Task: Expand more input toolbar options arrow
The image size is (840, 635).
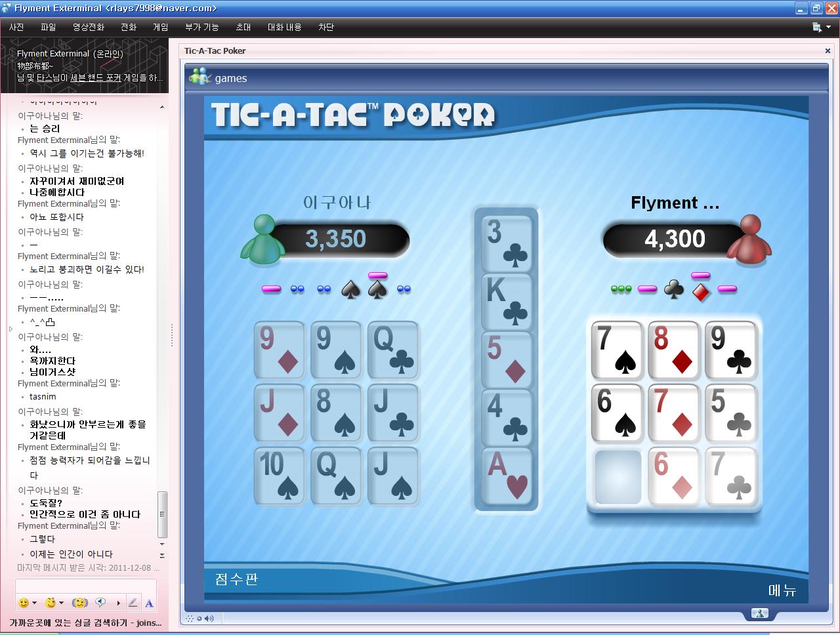Action: click(x=118, y=603)
